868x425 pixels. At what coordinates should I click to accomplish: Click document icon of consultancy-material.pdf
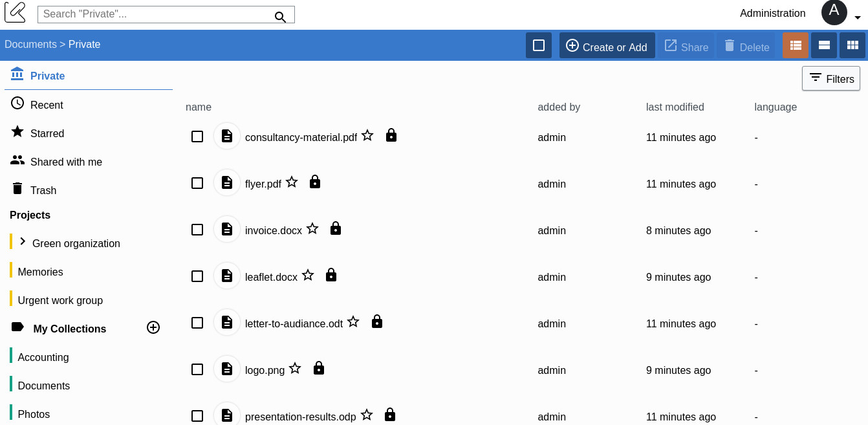(x=227, y=136)
